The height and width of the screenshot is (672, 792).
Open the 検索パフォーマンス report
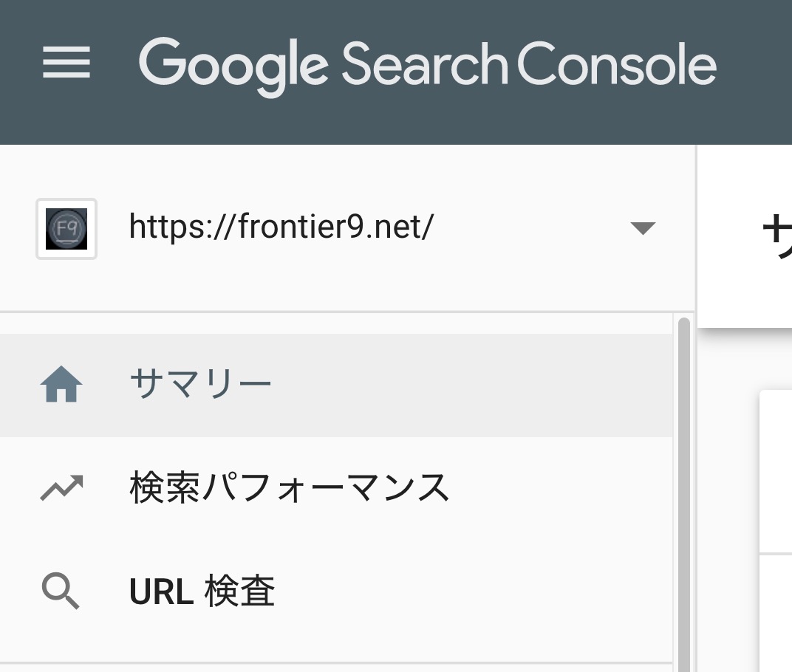point(336,488)
